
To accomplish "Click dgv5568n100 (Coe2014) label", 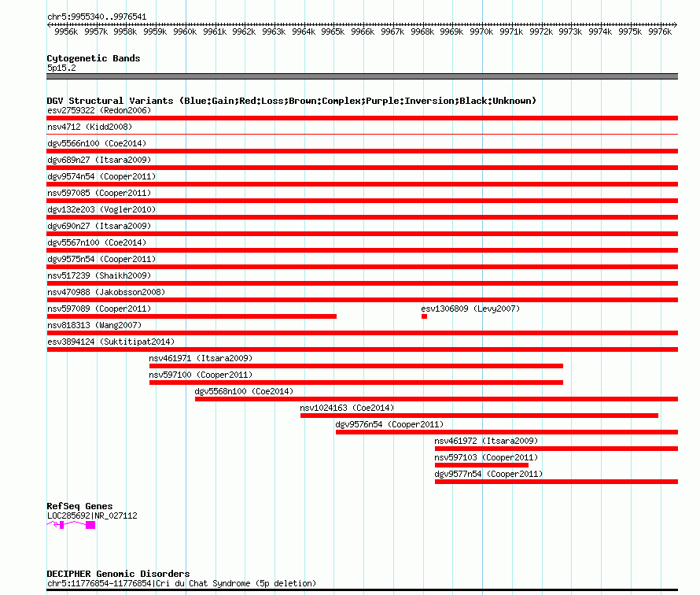I will click(244, 391).
